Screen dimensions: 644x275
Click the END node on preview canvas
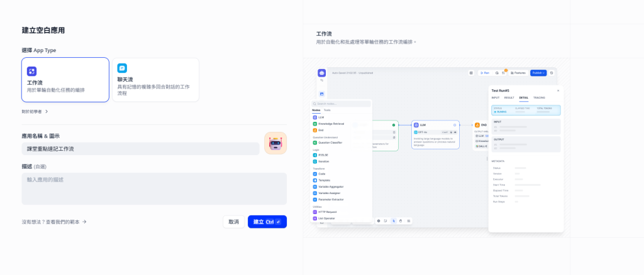[x=481, y=135]
